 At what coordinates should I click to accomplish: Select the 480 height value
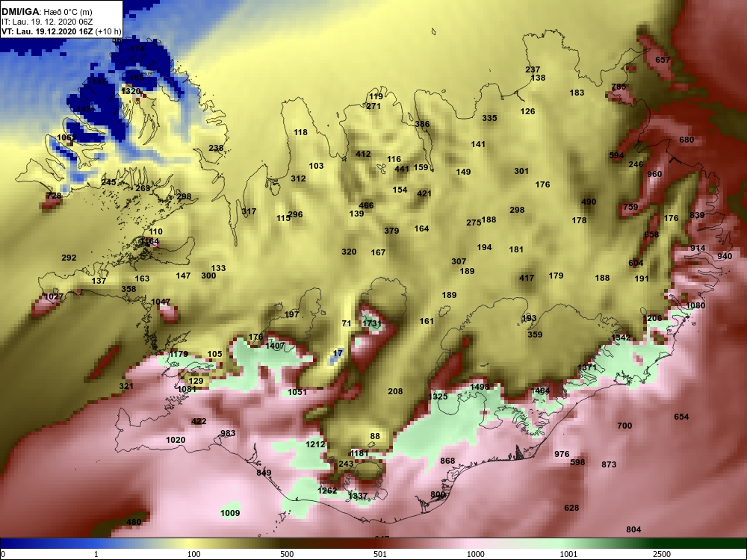pyautogui.click(x=134, y=522)
